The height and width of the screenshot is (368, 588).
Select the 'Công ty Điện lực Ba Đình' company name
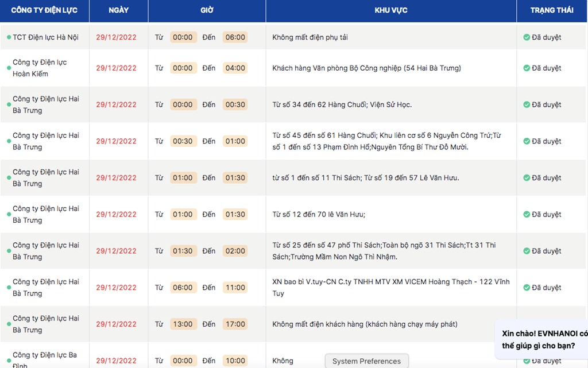45,360
